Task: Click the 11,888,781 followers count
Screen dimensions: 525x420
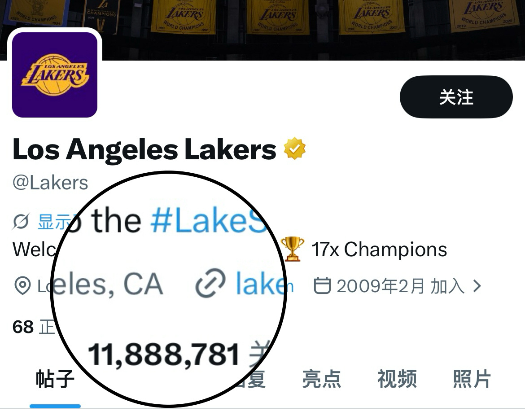Action: click(164, 354)
